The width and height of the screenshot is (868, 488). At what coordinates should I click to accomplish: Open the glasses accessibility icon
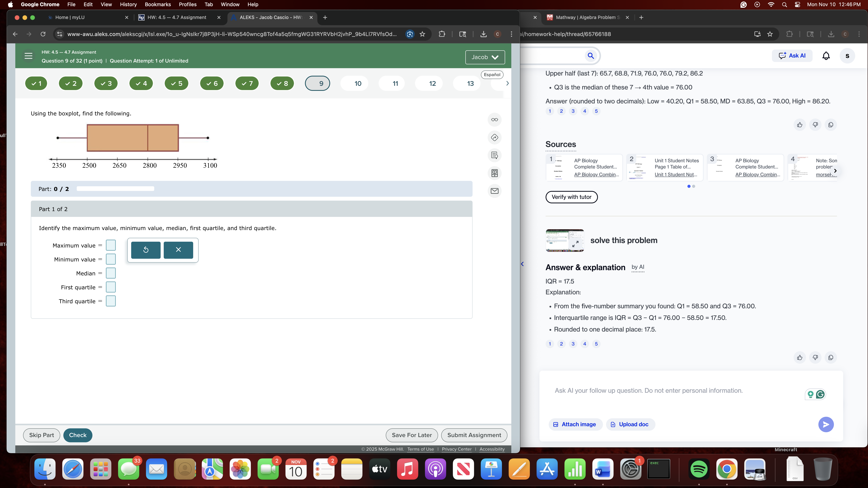click(x=494, y=119)
